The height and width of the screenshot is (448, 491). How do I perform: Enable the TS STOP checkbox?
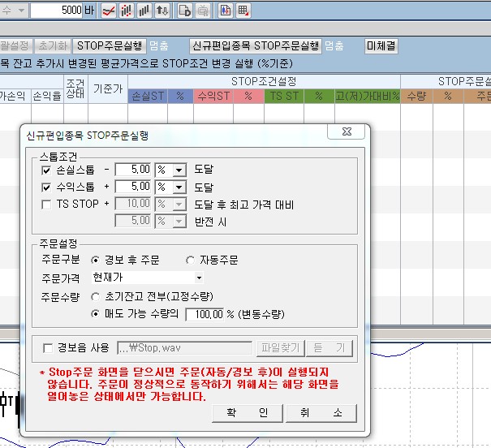click(46, 204)
